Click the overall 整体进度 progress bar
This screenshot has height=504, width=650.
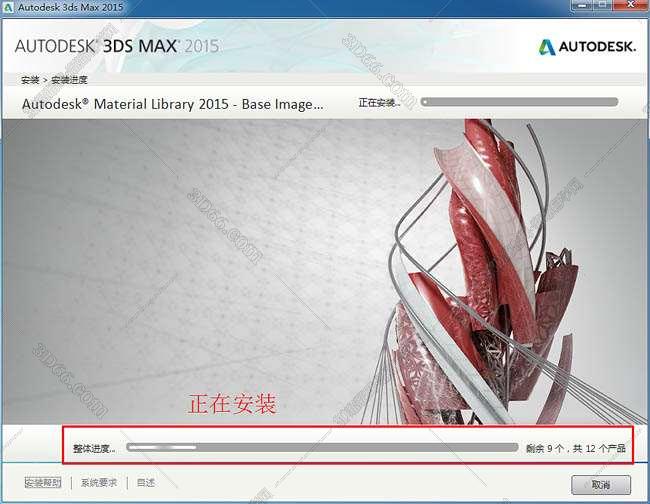coord(322,447)
